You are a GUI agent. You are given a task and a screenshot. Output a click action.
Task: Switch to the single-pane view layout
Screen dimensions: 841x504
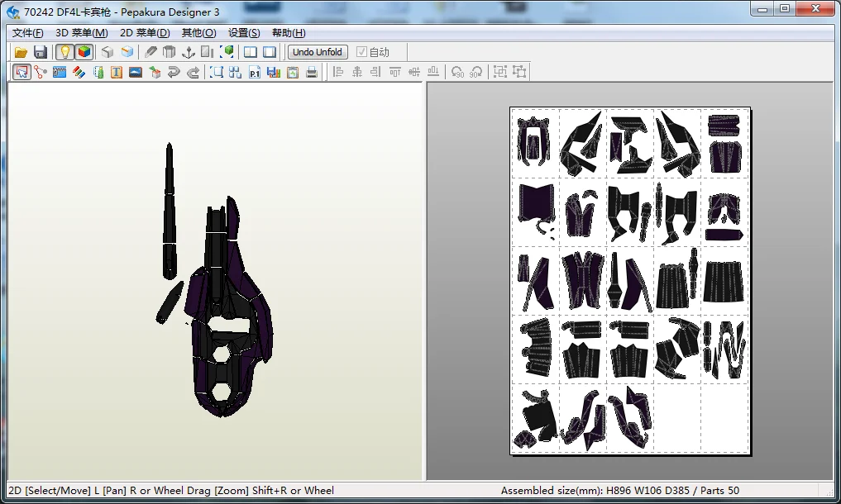pyautogui.click(x=270, y=52)
